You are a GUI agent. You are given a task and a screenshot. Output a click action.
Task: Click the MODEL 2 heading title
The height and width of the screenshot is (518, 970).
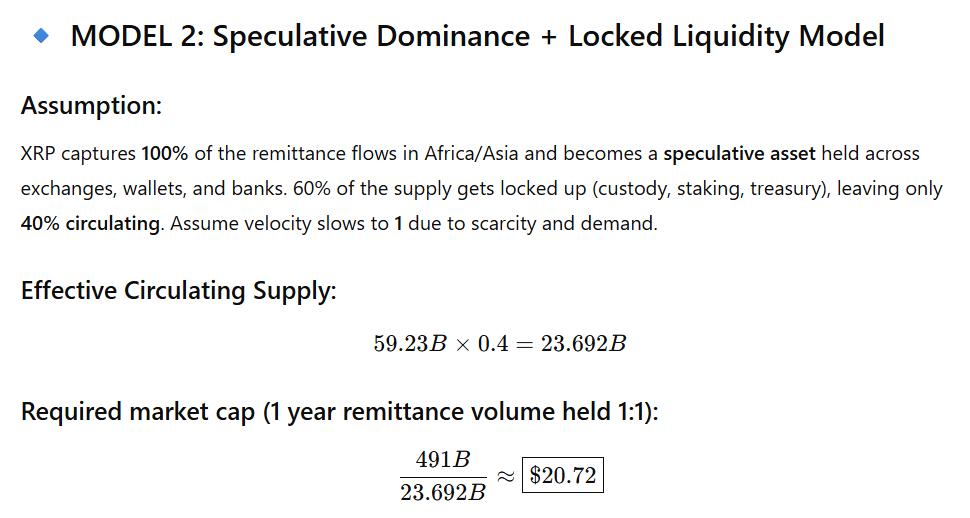tap(477, 37)
